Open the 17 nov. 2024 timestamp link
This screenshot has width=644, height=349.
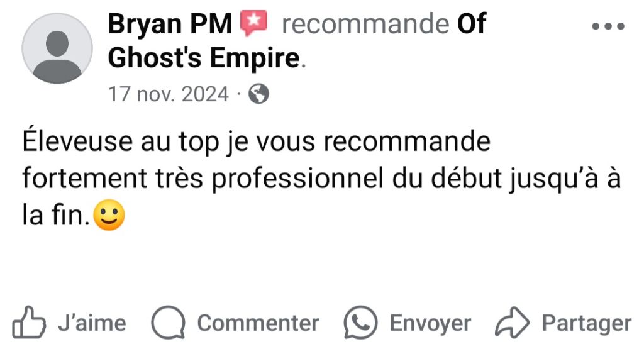[169, 94]
